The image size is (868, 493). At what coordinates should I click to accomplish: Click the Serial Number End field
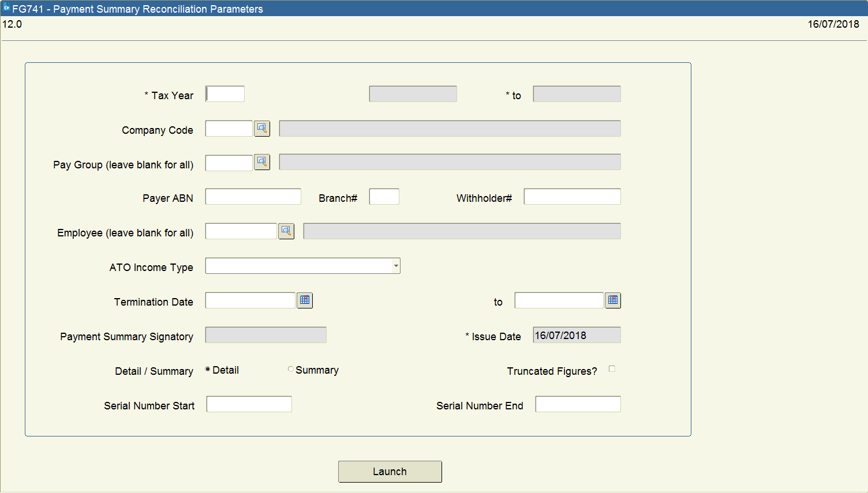coord(578,404)
